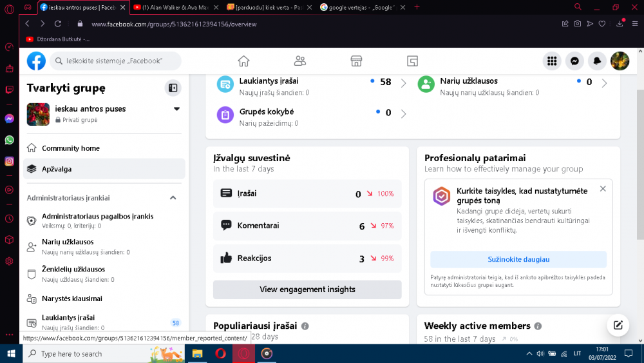
Task: Click new message compose floating button
Action: coord(618,326)
